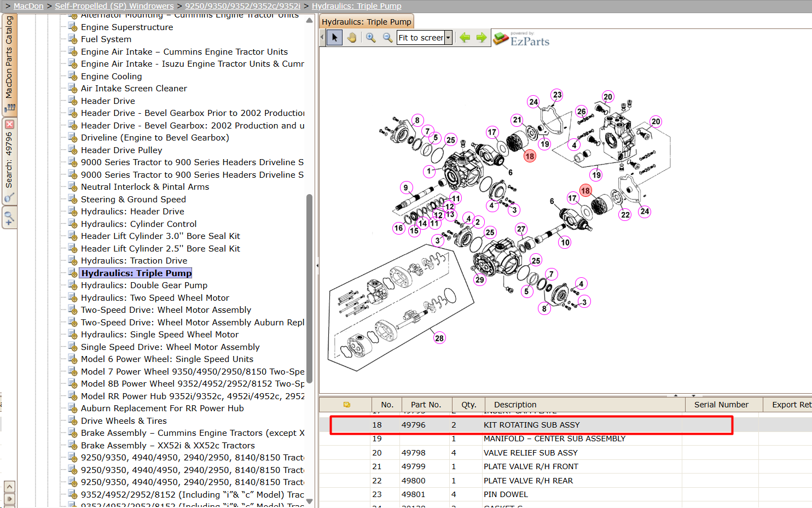Open the MacDon breadcrumb link
812x508 pixels.
[28, 6]
